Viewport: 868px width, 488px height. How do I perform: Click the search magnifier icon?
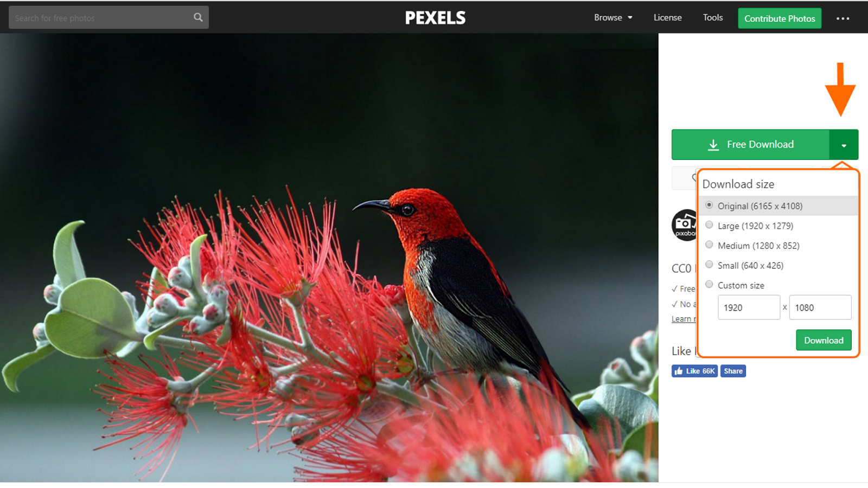point(198,17)
